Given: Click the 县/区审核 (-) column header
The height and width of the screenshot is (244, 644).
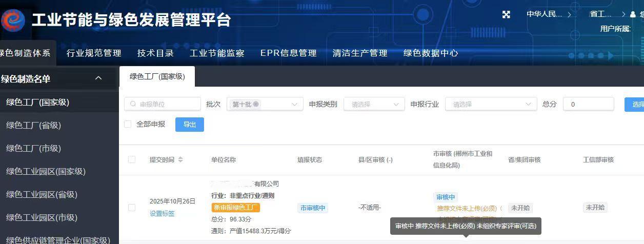Looking at the screenshot, I should [375, 159].
